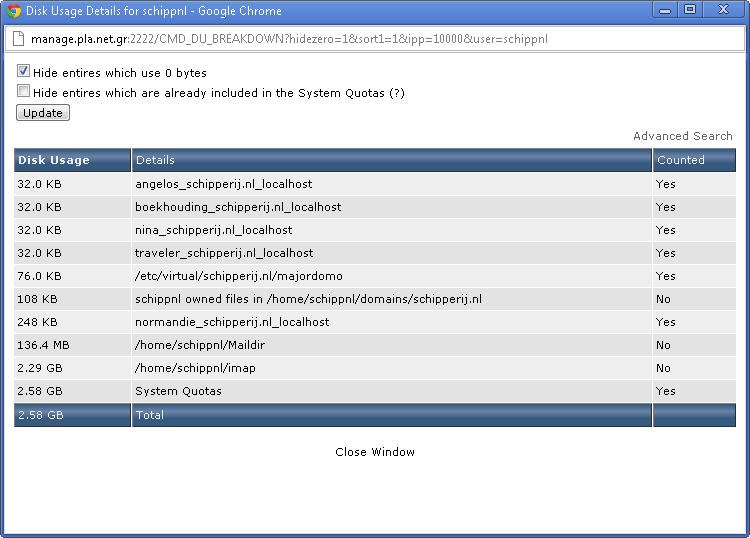Click the Chrome icon in title bar

(14, 11)
